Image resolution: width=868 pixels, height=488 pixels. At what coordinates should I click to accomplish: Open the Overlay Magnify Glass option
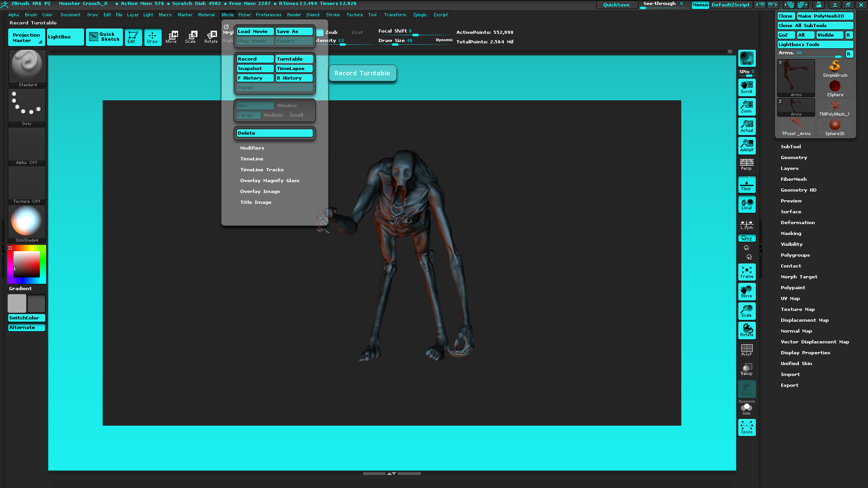[x=269, y=180]
